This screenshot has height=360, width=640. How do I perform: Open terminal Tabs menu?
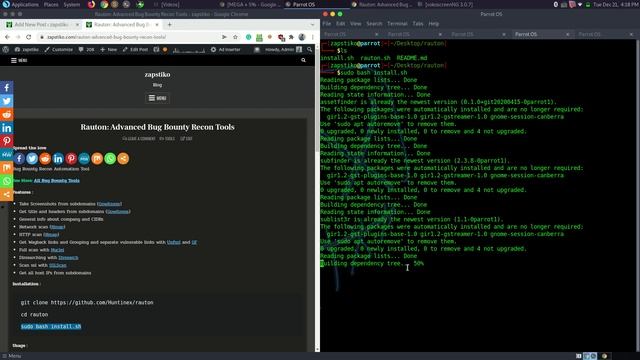[418, 24]
